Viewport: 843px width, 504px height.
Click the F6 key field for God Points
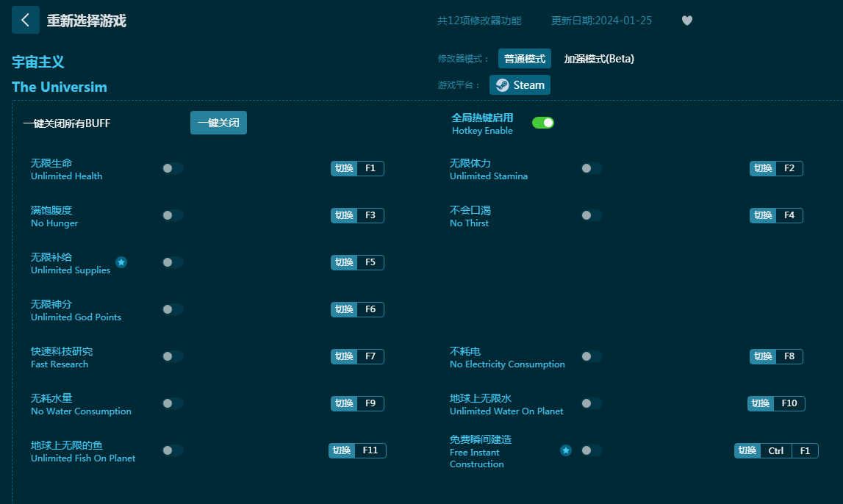tap(370, 309)
